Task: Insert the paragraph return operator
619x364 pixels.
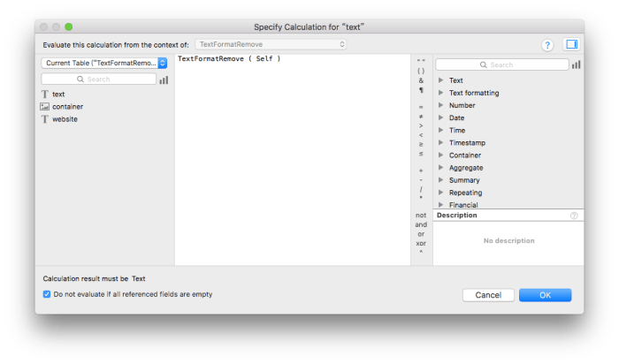Action: tap(421, 90)
